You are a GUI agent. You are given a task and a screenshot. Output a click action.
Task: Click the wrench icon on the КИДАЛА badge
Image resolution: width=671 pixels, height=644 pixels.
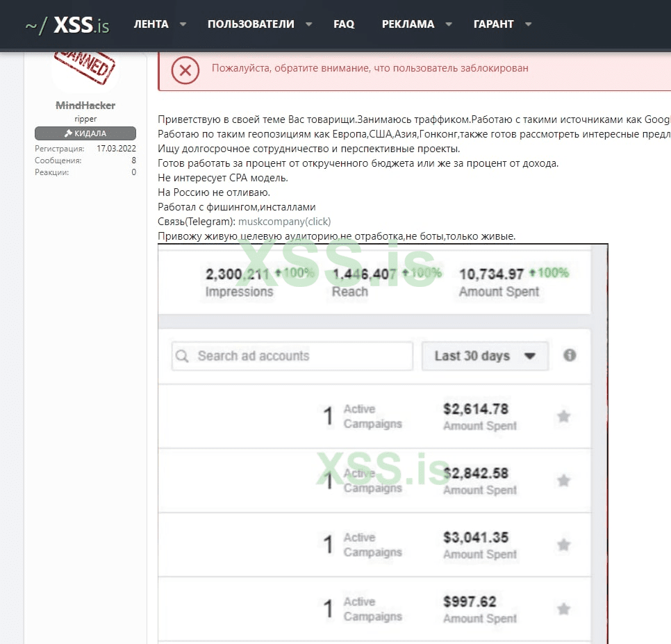(x=68, y=133)
